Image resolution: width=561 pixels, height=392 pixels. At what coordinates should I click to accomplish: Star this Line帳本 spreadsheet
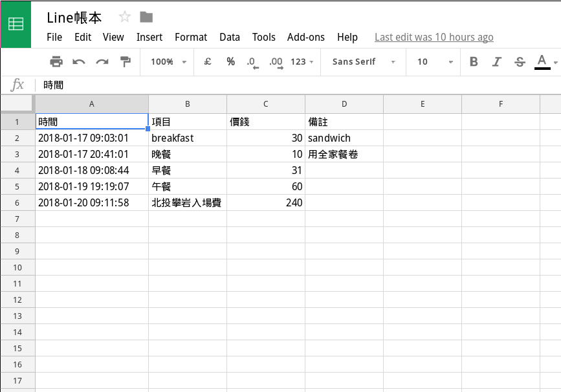(x=125, y=17)
